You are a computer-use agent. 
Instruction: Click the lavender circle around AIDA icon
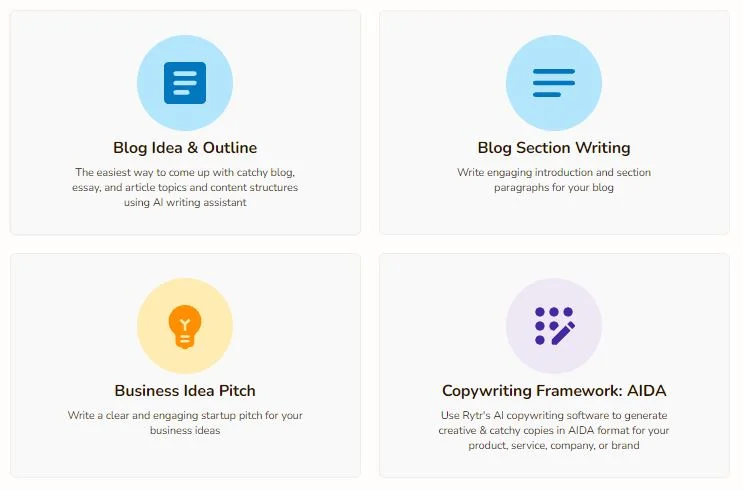click(x=554, y=326)
